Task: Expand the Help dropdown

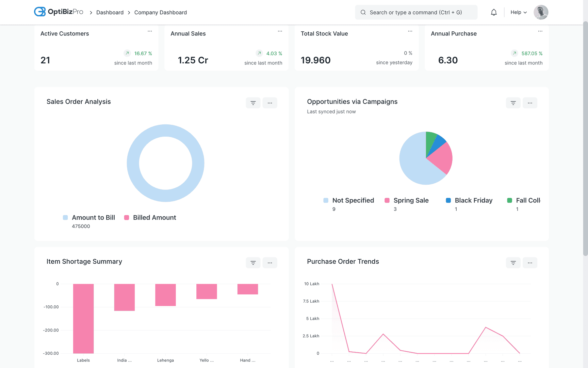Action: click(518, 12)
